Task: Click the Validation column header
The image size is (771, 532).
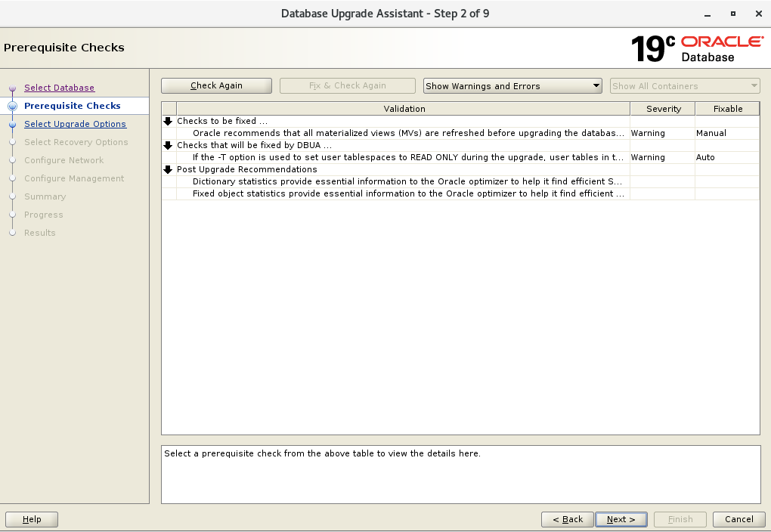Action: click(x=404, y=109)
